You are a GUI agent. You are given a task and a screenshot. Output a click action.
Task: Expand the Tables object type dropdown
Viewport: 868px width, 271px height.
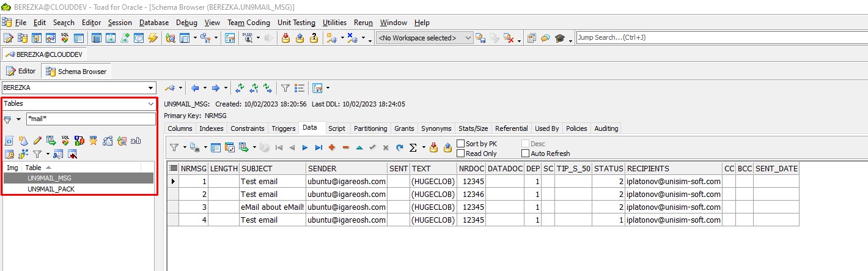[x=79, y=104]
